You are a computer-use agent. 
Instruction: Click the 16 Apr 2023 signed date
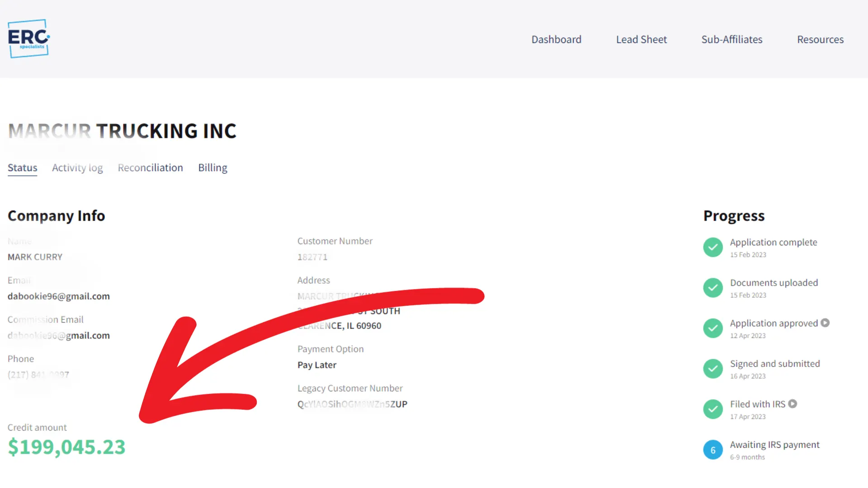pyautogui.click(x=748, y=376)
